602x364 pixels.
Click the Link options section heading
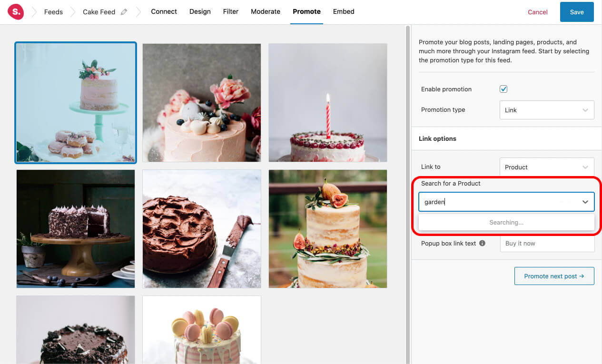pyautogui.click(x=437, y=138)
